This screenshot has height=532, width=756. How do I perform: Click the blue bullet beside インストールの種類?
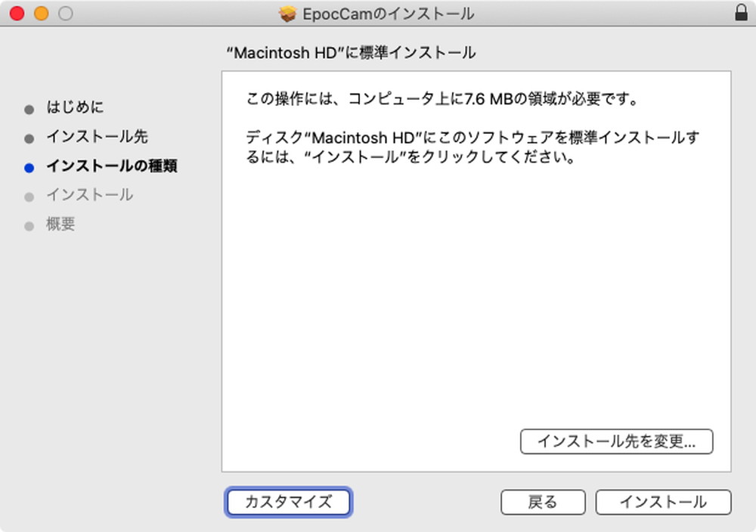29,168
